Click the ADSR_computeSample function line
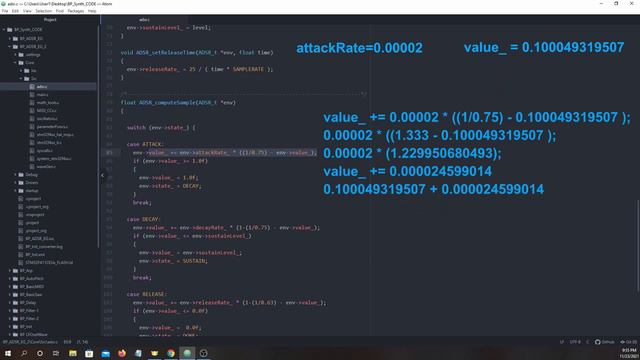Screen dimensions: 640x360 pyautogui.click(x=178, y=103)
